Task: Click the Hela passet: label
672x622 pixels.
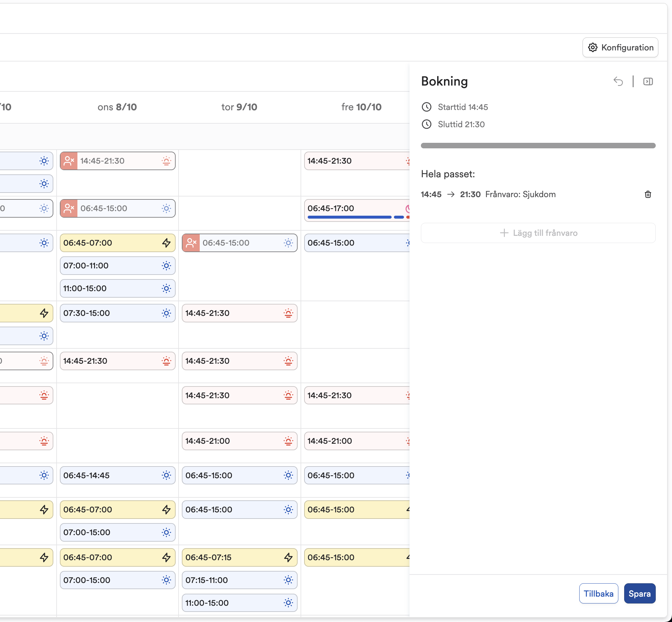Action: [x=448, y=174]
